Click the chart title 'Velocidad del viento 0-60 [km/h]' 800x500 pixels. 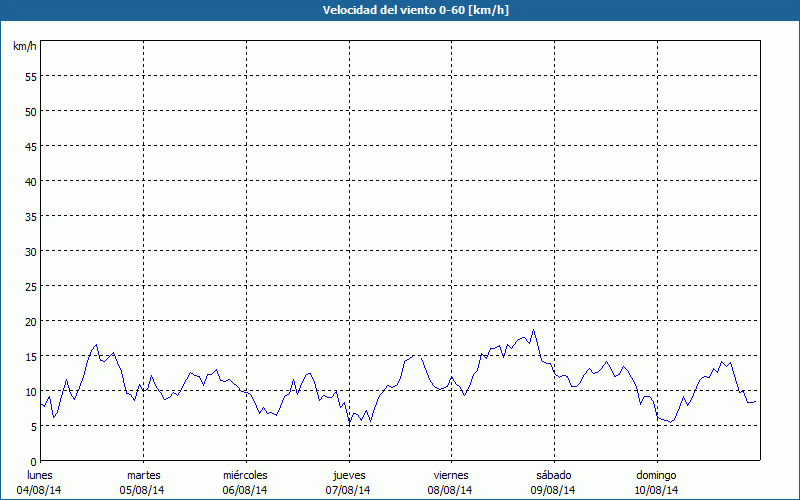coord(400,10)
